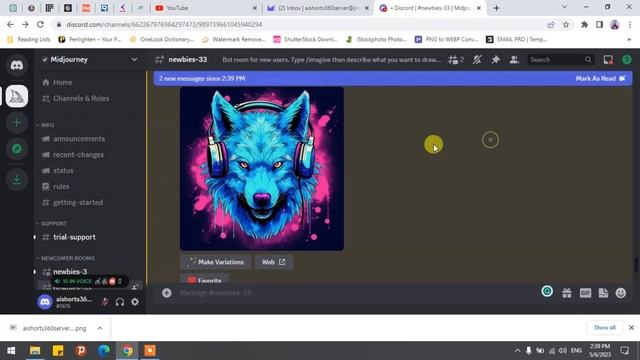Click Mark As Read in new messages bar
The width and height of the screenshot is (640, 360).
pos(600,78)
